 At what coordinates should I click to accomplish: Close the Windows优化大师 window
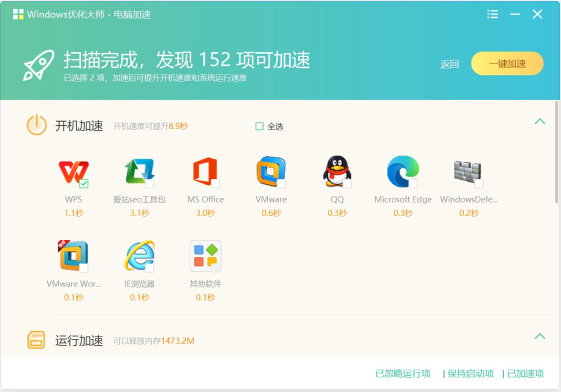pyautogui.click(x=537, y=14)
